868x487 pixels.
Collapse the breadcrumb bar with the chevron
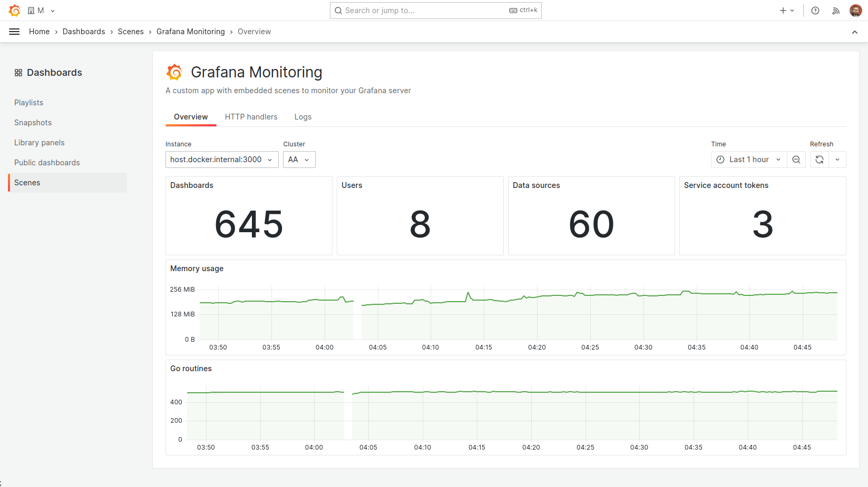(x=854, y=32)
